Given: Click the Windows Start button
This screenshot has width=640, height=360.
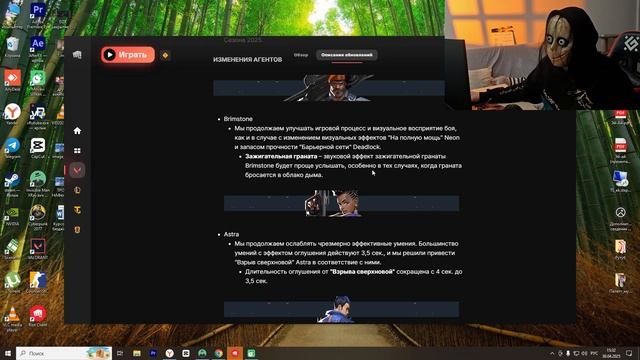Looking at the screenshot, I should click(8, 353).
